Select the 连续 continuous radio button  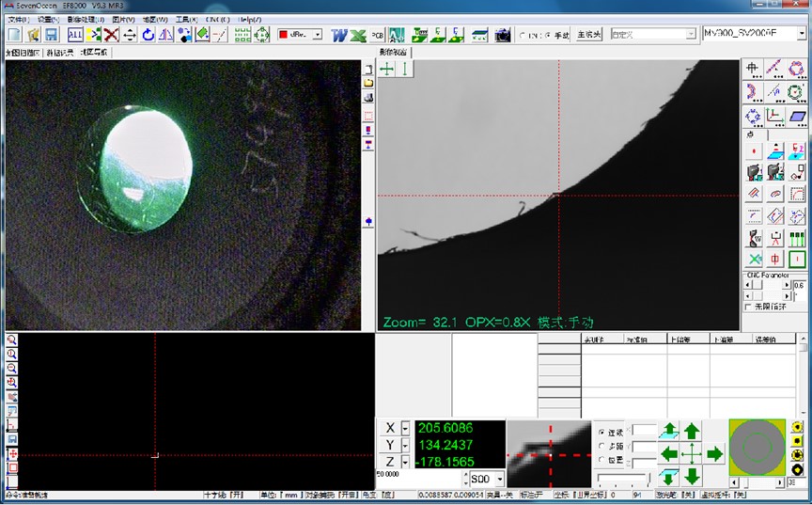click(601, 432)
